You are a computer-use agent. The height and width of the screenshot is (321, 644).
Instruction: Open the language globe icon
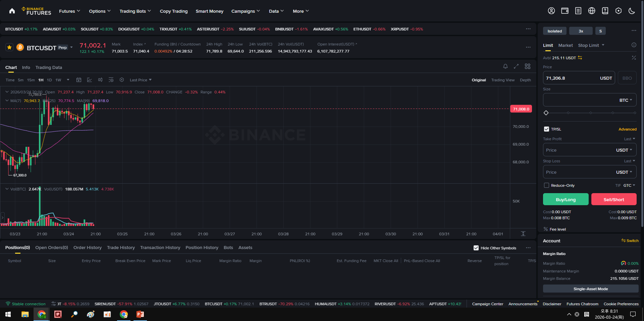coord(592,11)
